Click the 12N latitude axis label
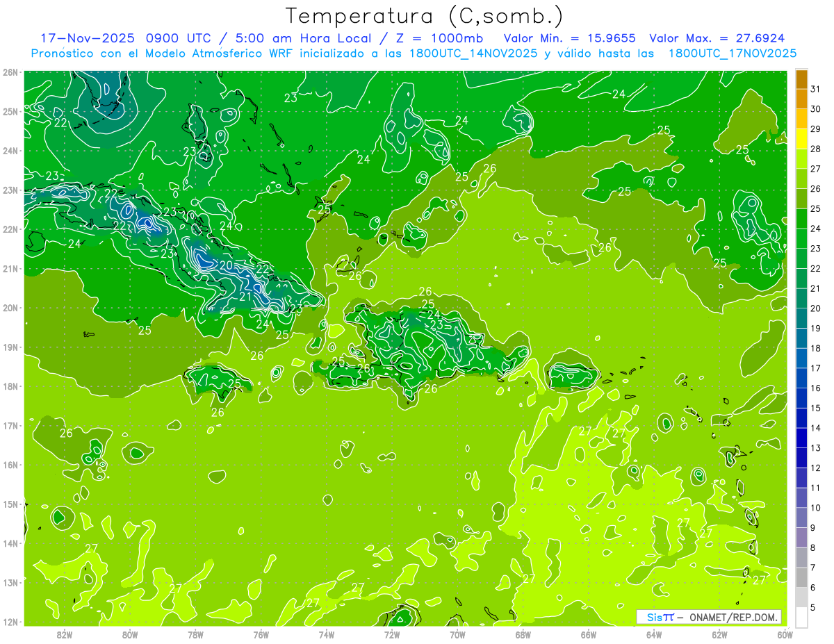834x644 pixels. click(x=11, y=622)
